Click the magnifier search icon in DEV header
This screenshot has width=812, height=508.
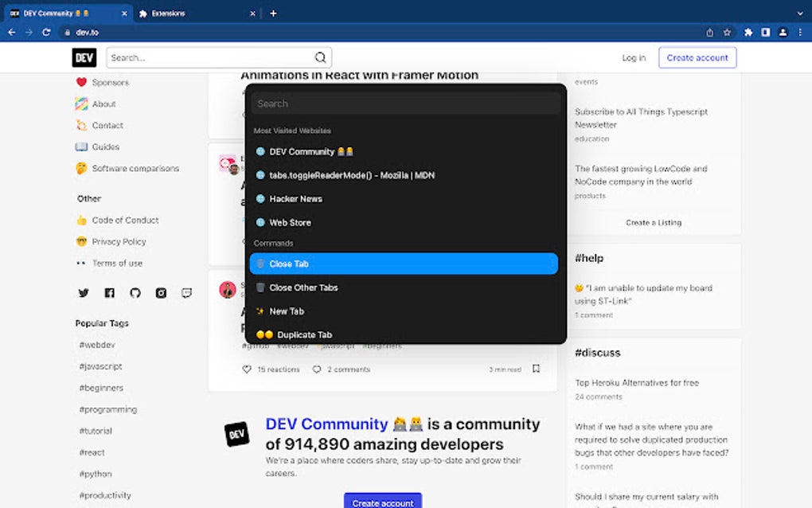(321, 57)
